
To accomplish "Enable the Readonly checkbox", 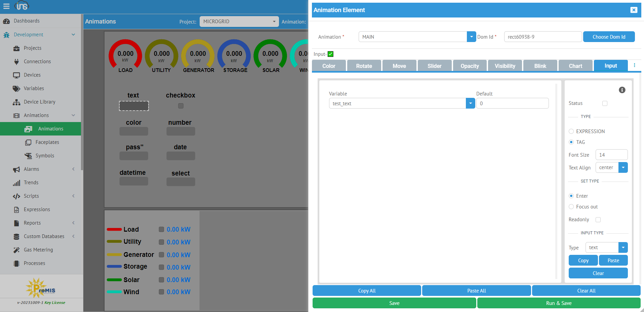I will point(598,220).
